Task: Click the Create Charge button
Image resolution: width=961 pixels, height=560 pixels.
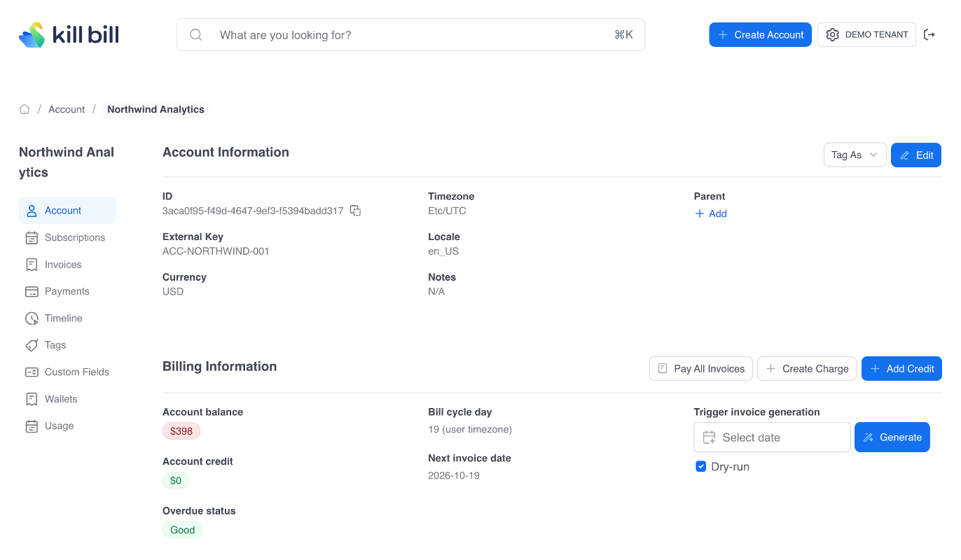Action: point(807,369)
